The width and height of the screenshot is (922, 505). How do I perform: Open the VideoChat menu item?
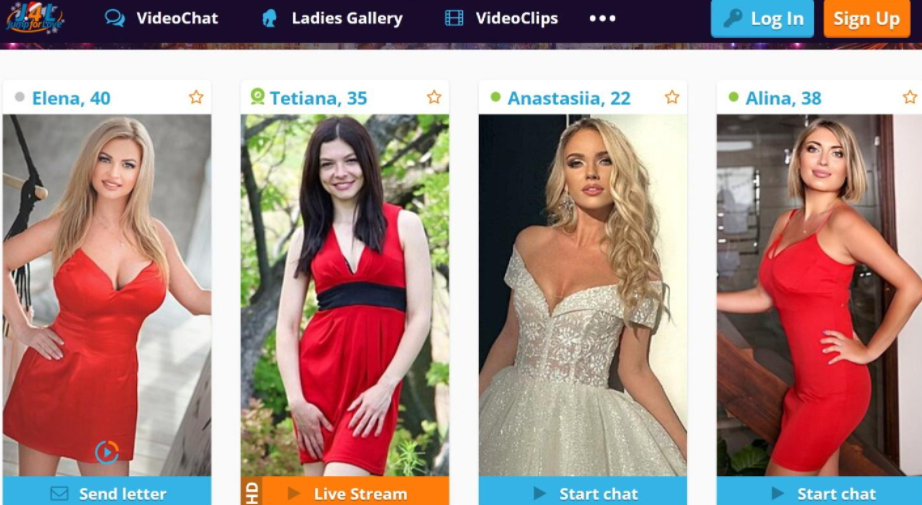161,18
